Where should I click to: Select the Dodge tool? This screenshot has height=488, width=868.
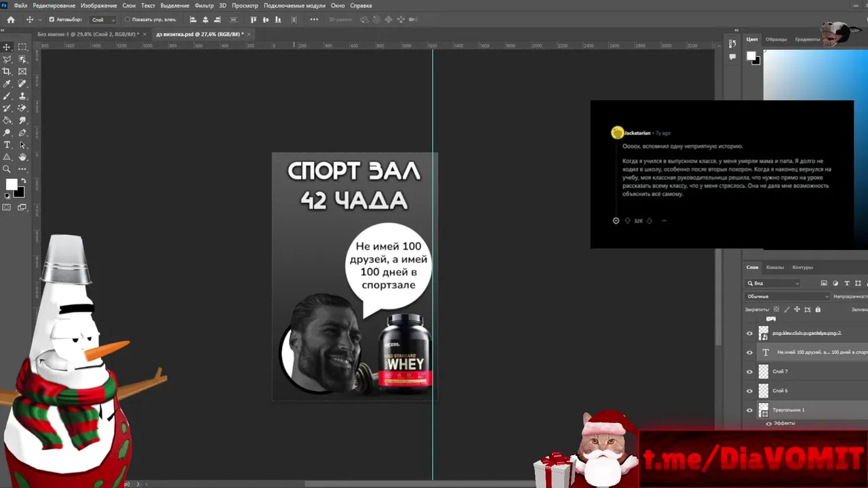tap(7, 132)
